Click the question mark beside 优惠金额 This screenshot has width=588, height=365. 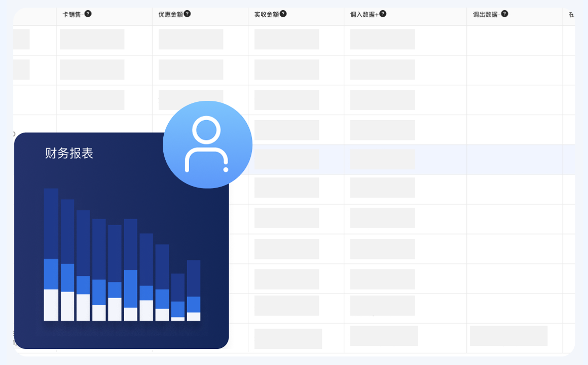[x=187, y=14]
